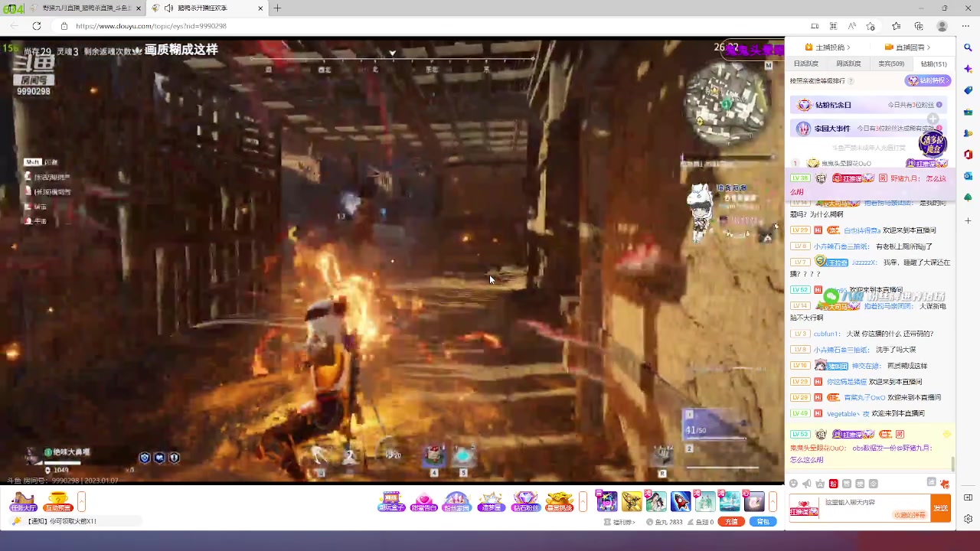Click the orange fish-ball reward icon beside chat tools
The image size is (980, 551).
pyautogui.click(x=944, y=484)
